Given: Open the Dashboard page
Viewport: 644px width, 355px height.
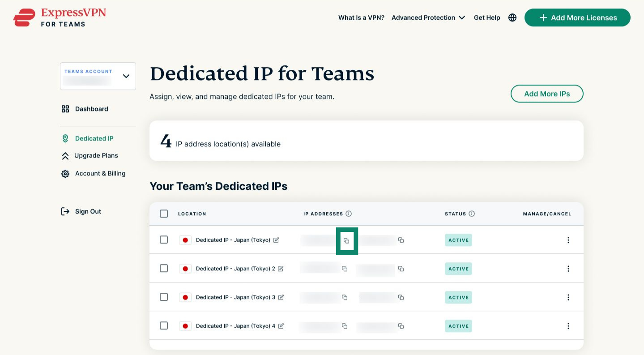Looking at the screenshot, I should tap(85, 109).
